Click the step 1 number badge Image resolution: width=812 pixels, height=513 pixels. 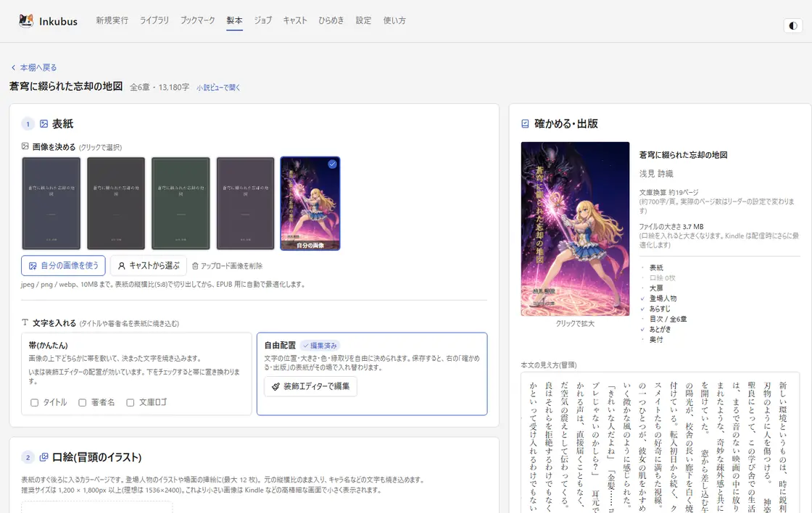28,124
